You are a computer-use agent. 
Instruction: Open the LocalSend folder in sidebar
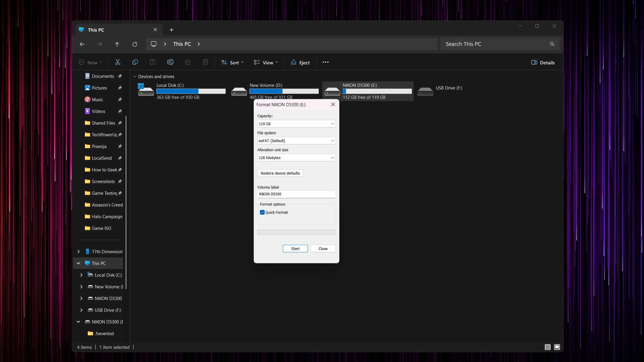pyautogui.click(x=98, y=158)
